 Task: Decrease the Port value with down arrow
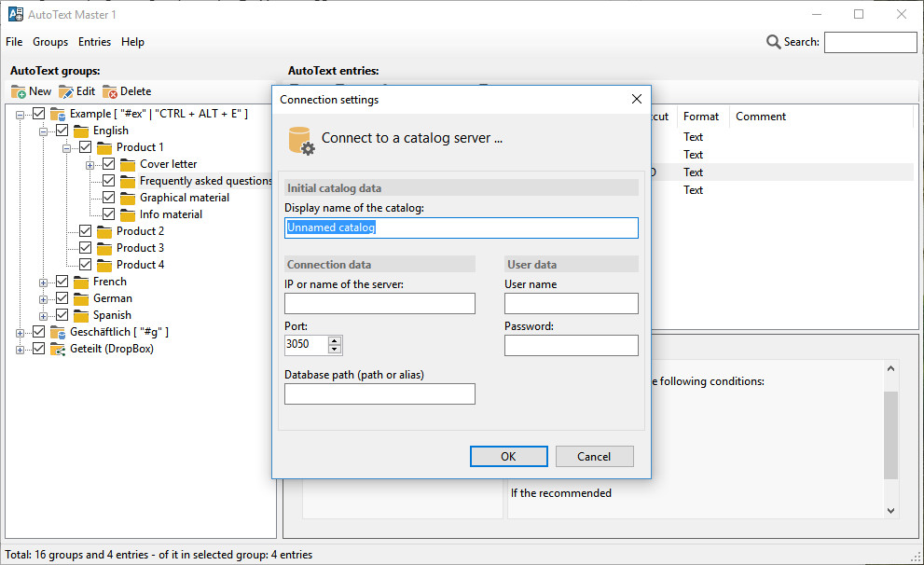pos(335,349)
